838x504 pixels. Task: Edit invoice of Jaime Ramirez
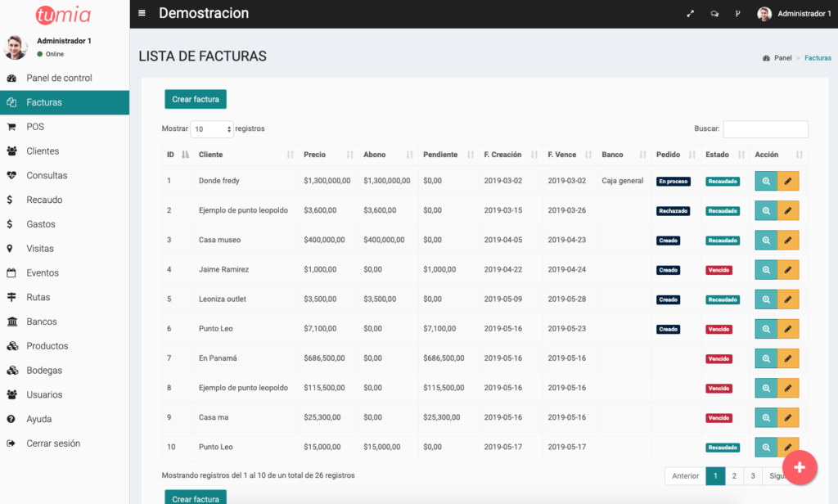pyautogui.click(x=788, y=270)
